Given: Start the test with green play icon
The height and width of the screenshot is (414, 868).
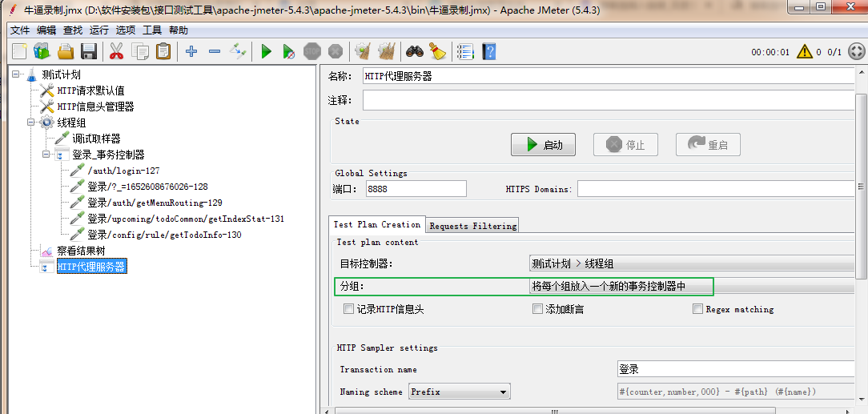Looking at the screenshot, I should (x=267, y=51).
